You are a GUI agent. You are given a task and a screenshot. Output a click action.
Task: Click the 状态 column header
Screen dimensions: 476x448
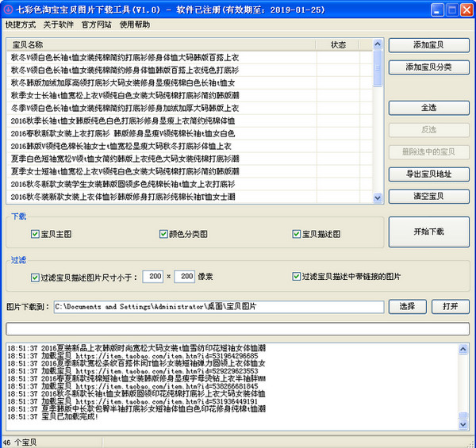coord(338,45)
